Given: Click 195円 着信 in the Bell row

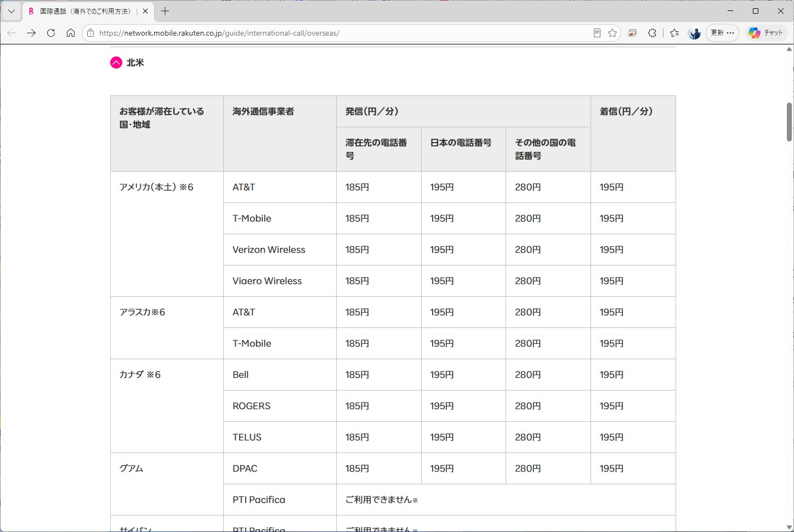Looking at the screenshot, I should [611, 375].
